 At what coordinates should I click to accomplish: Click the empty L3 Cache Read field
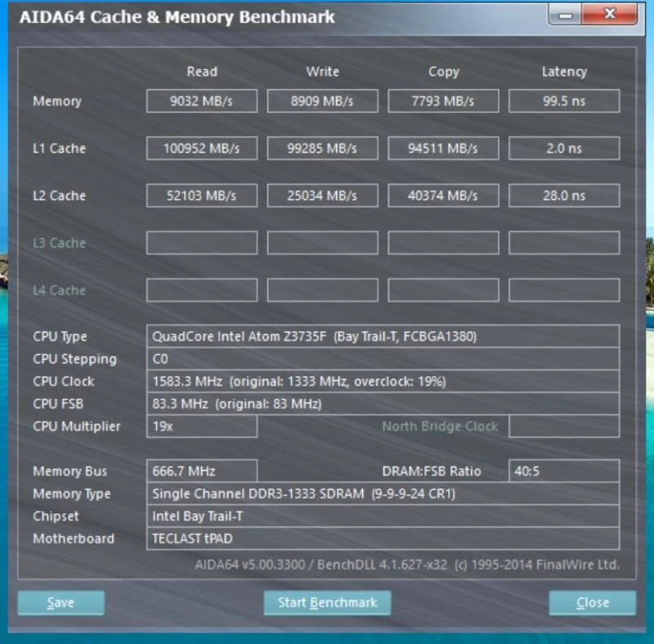click(202, 243)
